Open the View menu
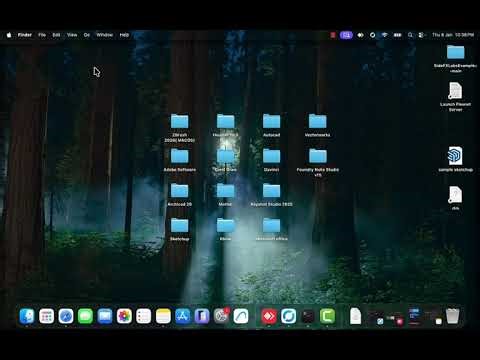 tap(72, 35)
